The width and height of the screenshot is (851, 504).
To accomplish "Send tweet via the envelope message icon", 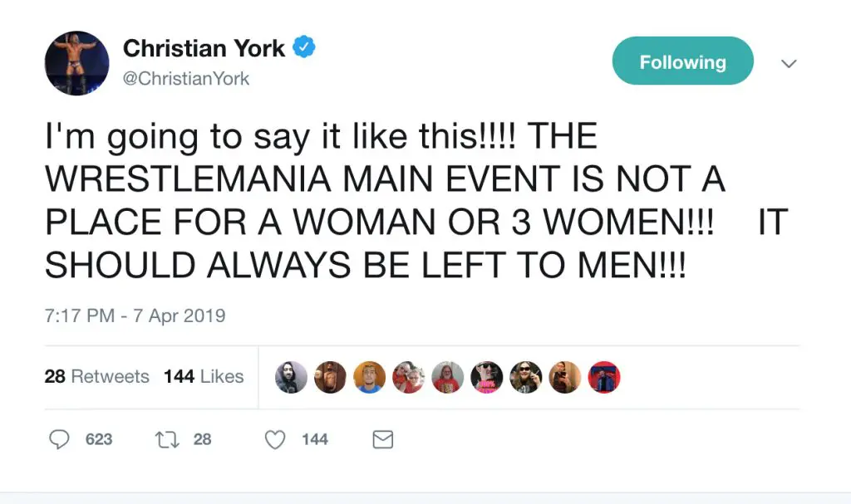I will 382,439.
